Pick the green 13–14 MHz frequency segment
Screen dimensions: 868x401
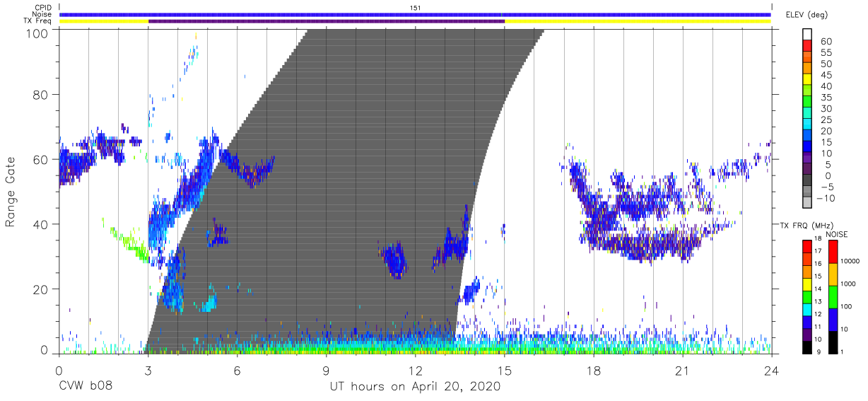click(807, 297)
